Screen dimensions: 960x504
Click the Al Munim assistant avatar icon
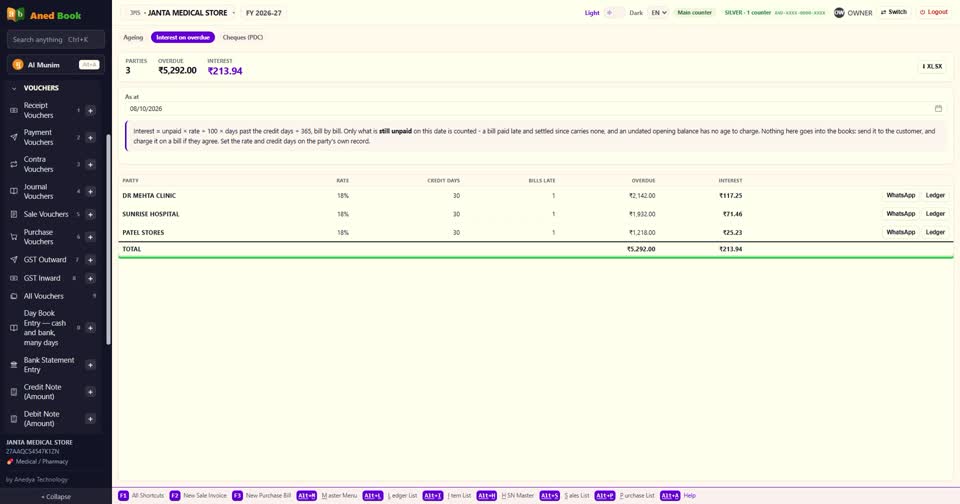(18, 65)
